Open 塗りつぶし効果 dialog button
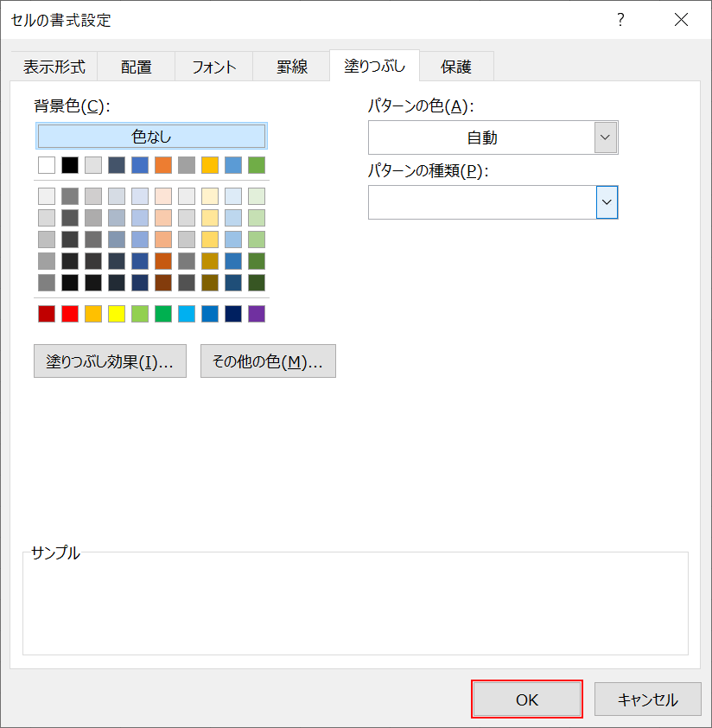 tap(110, 361)
